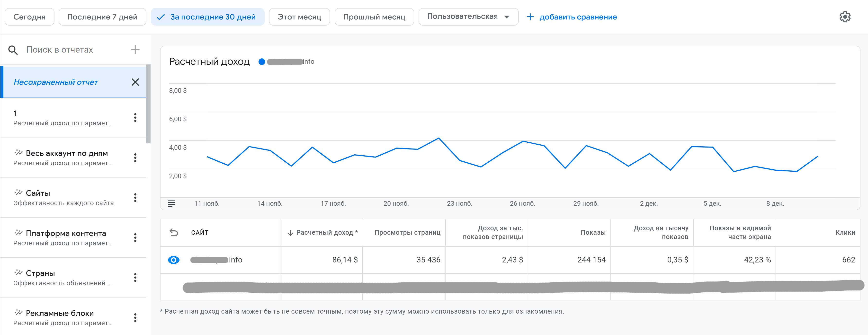The image size is (868, 335).
Task: Select the Сегодня date range chip
Action: click(x=29, y=17)
